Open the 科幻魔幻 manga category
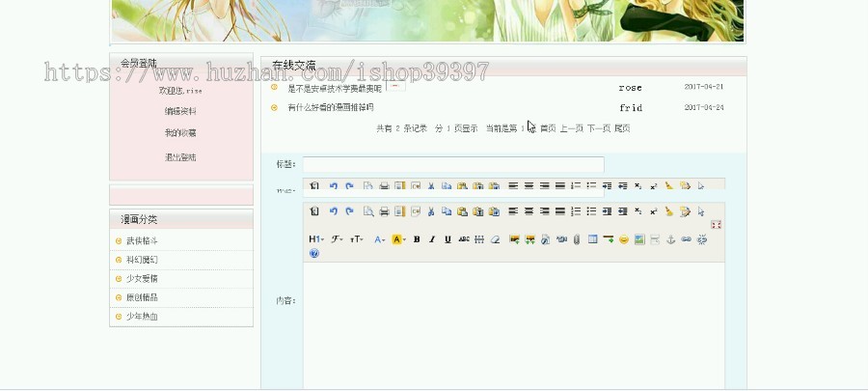Image resolution: width=868 pixels, height=391 pixels. [x=143, y=260]
